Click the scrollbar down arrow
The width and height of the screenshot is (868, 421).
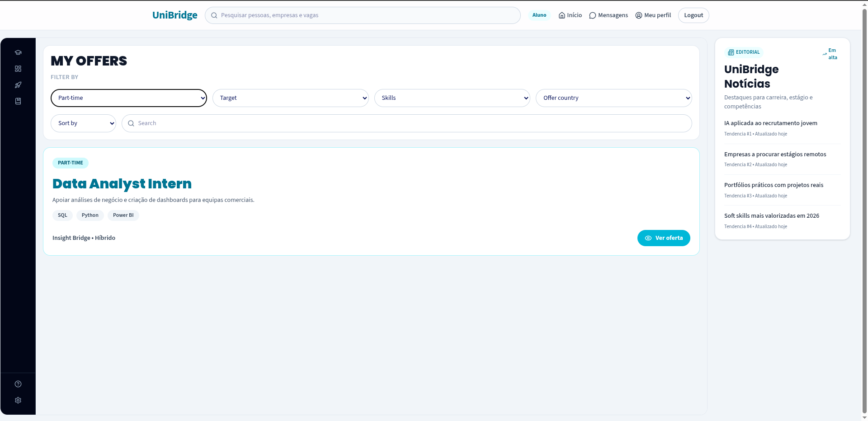point(864,417)
